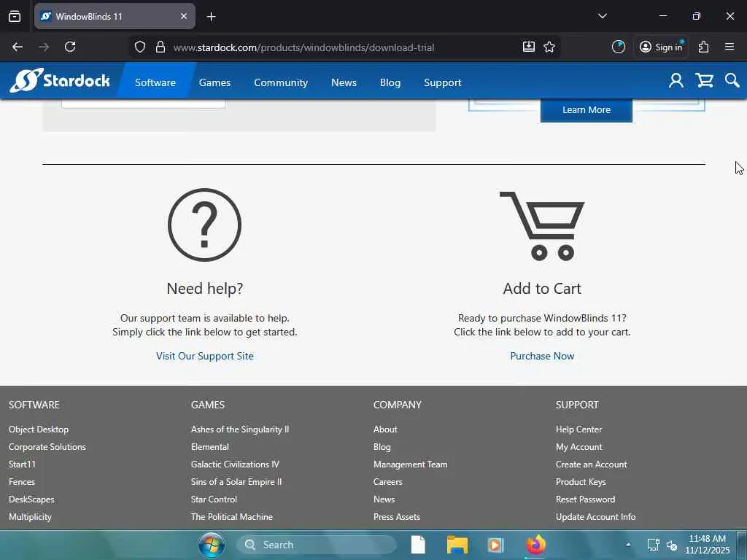Open About link under Company
The width and height of the screenshot is (747, 560).
[385, 429]
